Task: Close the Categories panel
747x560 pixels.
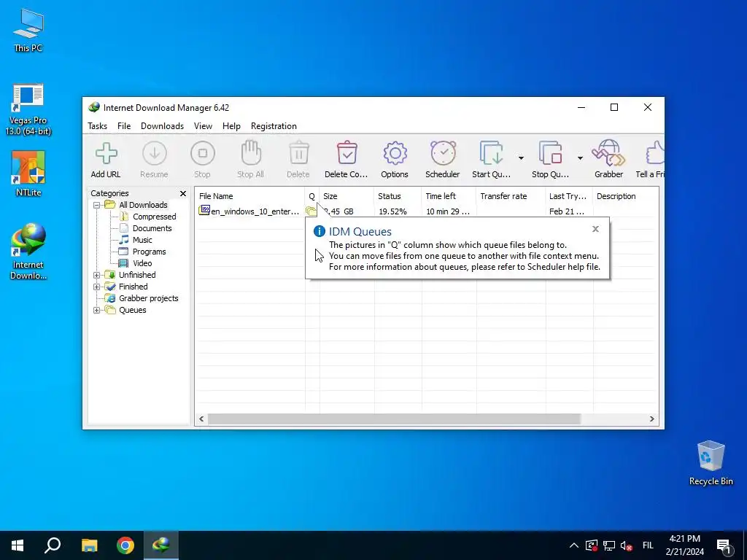Action: [183, 193]
